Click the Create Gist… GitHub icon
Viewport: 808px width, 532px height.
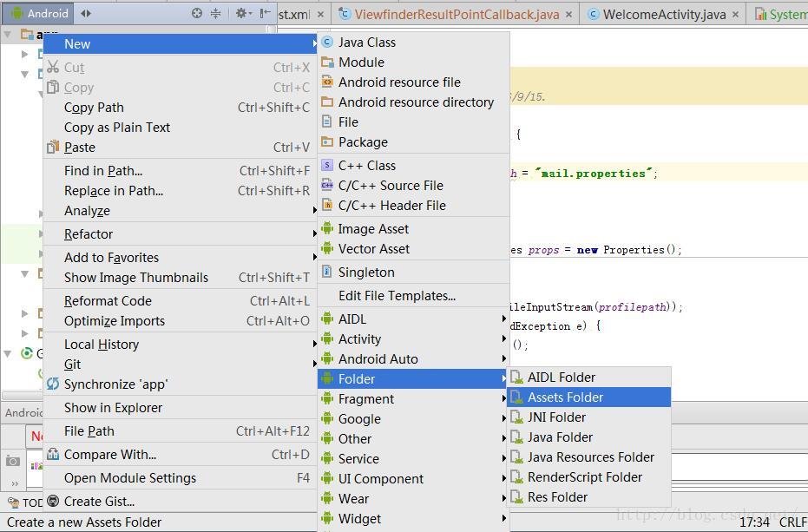53,501
